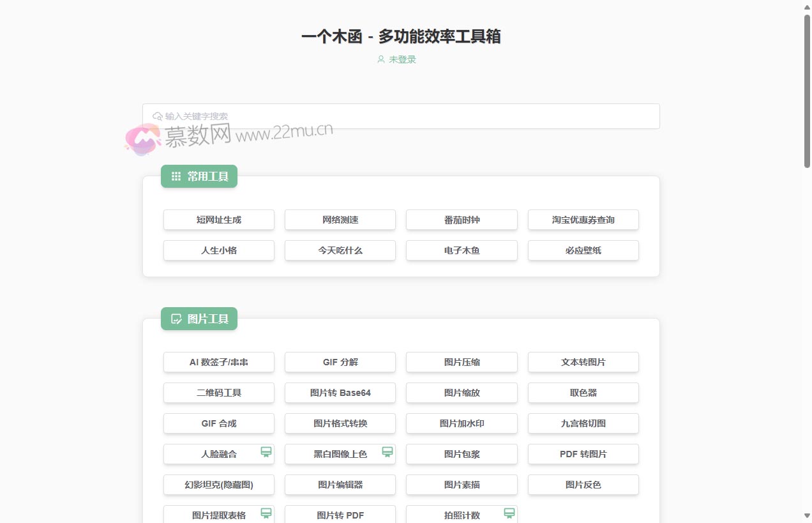Open the 番茄时钟 tool

pos(462,220)
